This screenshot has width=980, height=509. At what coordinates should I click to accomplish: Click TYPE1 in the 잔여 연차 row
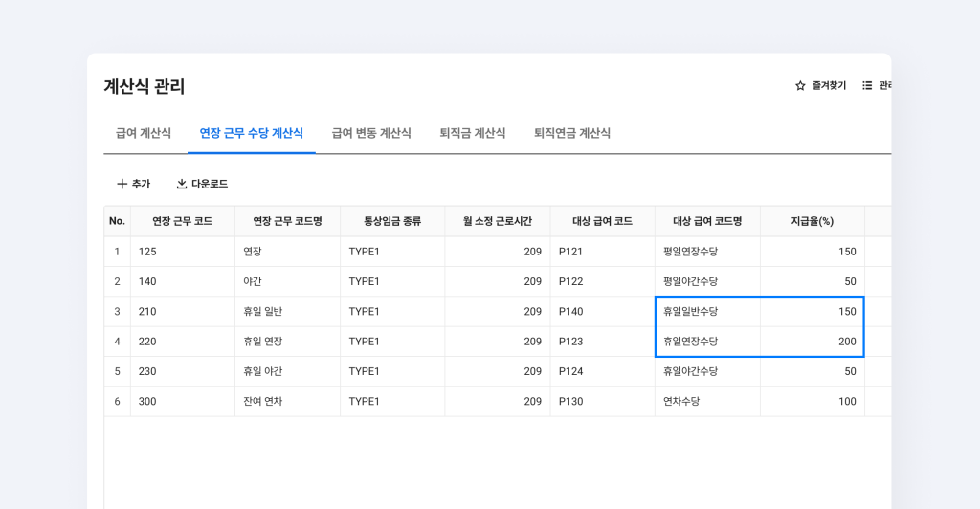[x=392, y=402]
